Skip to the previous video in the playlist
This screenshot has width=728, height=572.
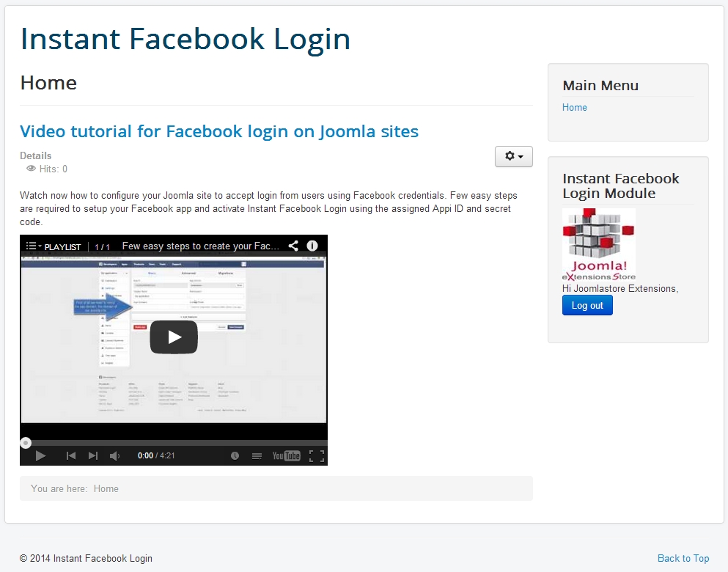(x=71, y=456)
